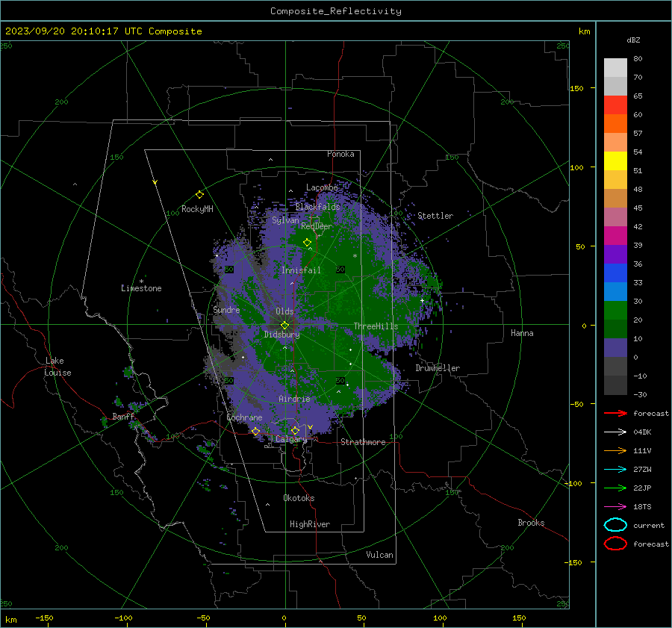
Task: Click the Okotoks label
Action: [299, 498]
